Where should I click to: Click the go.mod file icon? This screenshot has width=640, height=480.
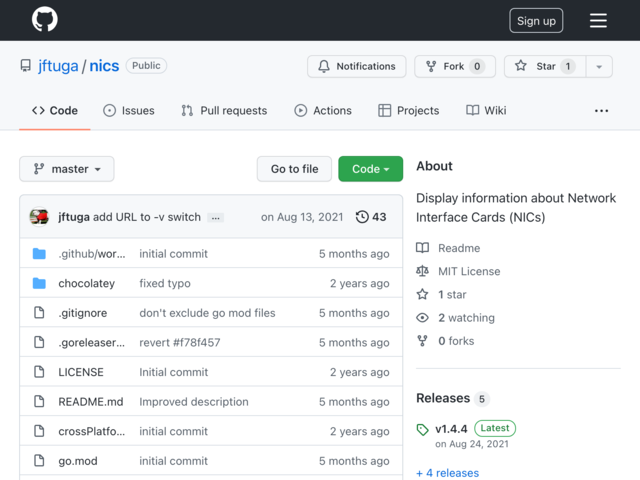click(x=39, y=460)
